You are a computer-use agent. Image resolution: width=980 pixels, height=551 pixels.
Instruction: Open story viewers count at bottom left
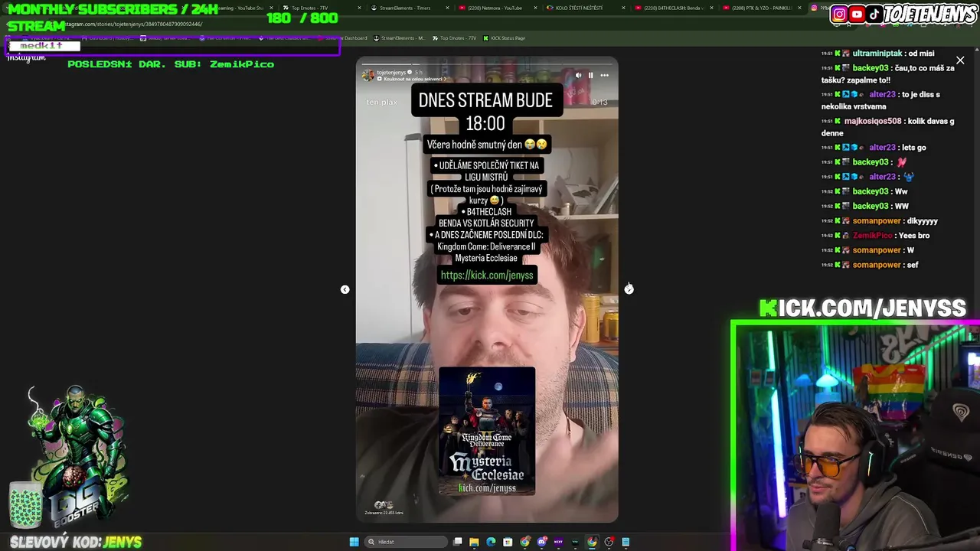pyautogui.click(x=384, y=508)
